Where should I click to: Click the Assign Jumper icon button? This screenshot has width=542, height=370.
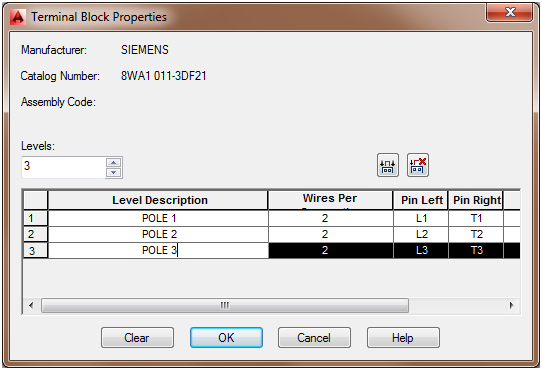pos(388,165)
